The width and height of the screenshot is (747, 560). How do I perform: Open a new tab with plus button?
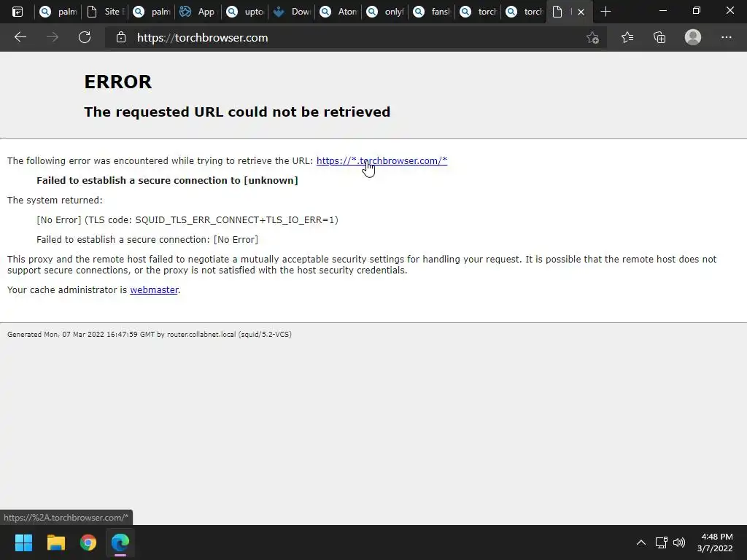pyautogui.click(x=605, y=12)
